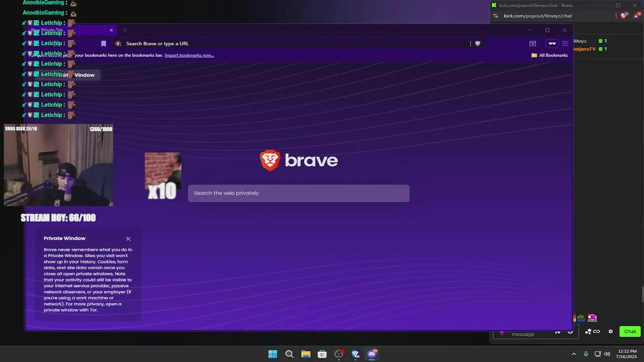The width and height of the screenshot is (644, 362).
Task: Open File Explorer from the taskbar
Action: tap(306, 354)
